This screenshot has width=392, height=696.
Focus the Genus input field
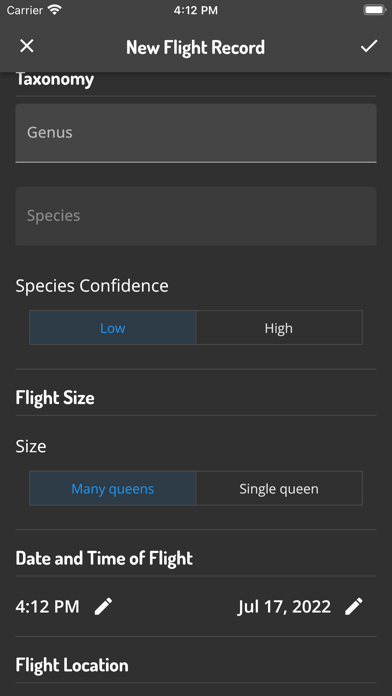pyautogui.click(x=196, y=133)
